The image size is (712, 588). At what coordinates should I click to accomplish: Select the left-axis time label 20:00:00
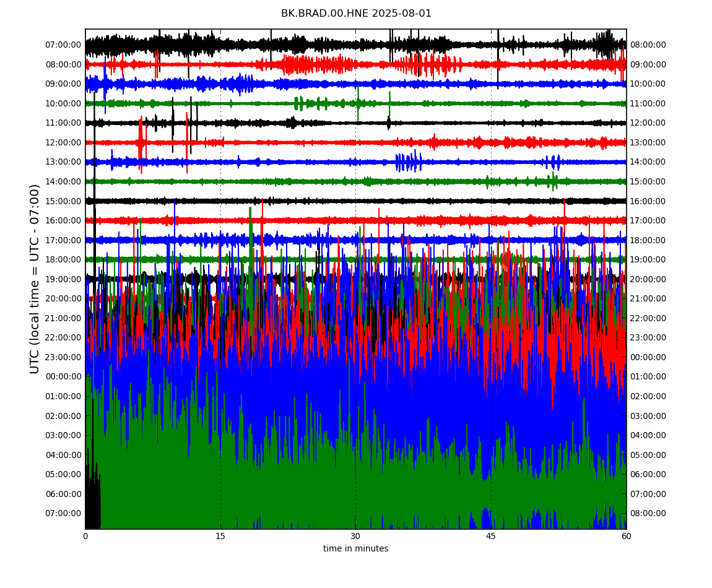(x=64, y=299)
